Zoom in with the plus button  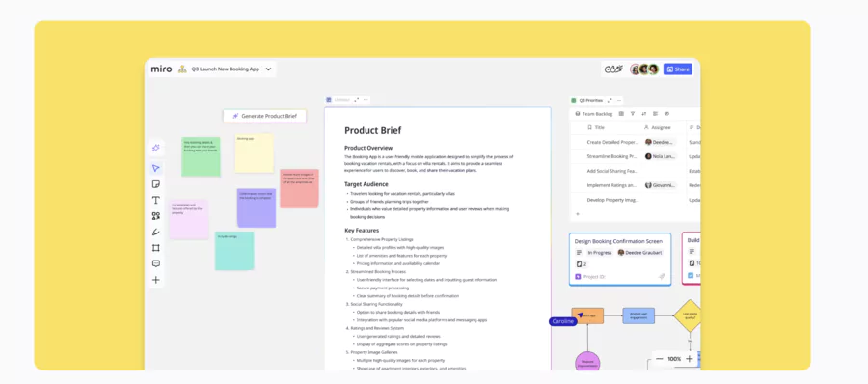pyautogui.click(x=690, y=359)
